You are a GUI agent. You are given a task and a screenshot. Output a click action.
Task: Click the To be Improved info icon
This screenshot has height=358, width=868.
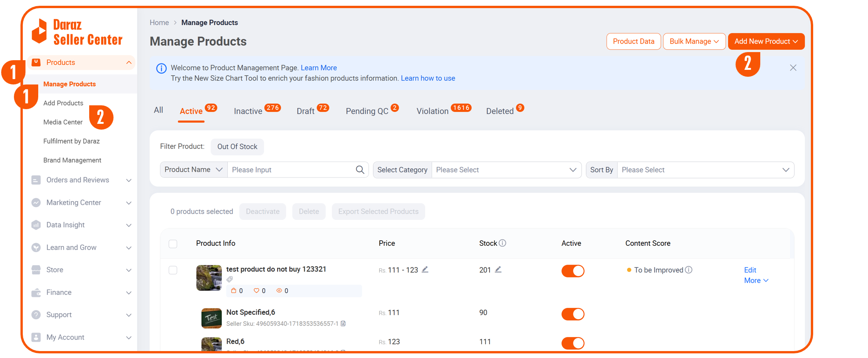pyautogui.click(x=689, y=270)
